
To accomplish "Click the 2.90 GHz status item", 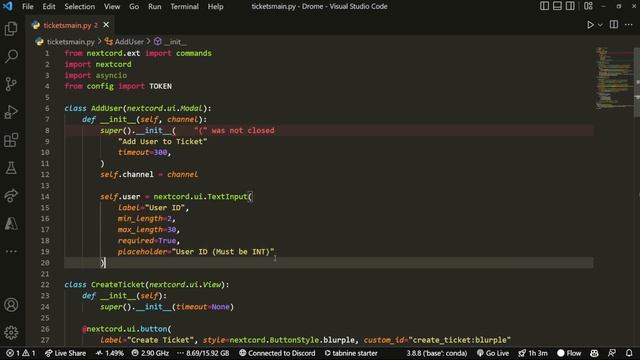I will coord(150,353).
